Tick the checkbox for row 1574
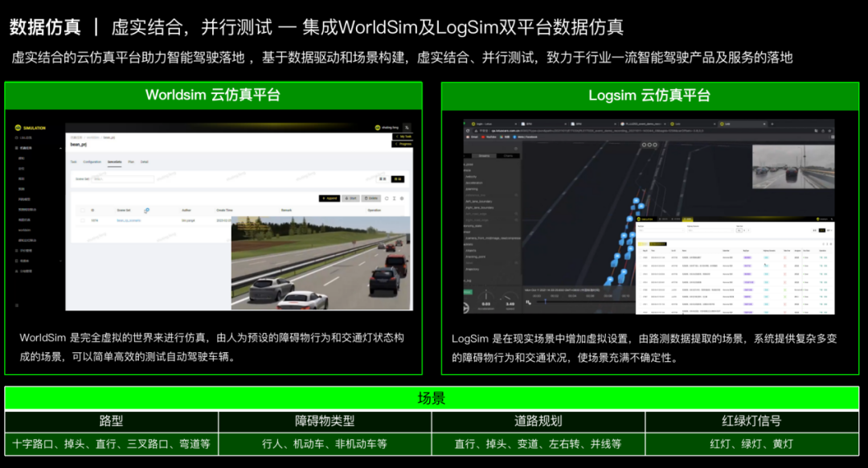This screenshot has width=868, height=468. [x=83, y=220]
